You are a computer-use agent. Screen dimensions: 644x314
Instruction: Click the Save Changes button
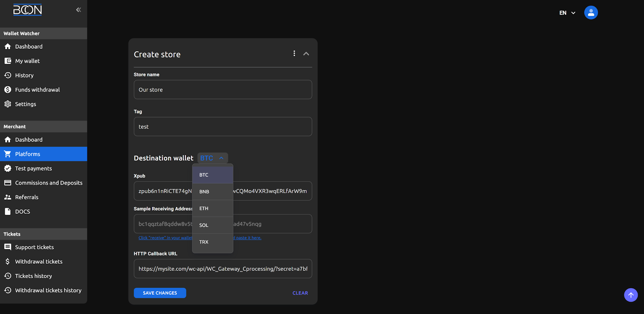pyautogui.click(x=160, y=293)
